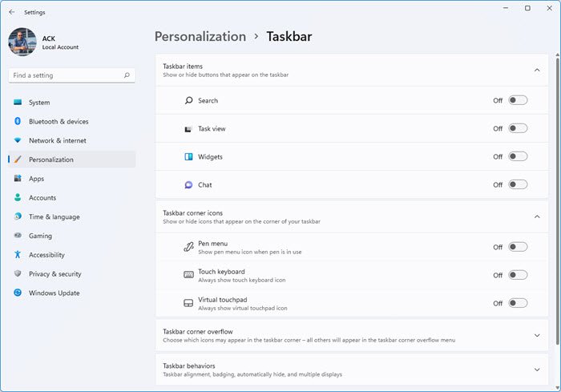Click the Personalization breadcrumb link
561x392 pixels.
(200, 36)
